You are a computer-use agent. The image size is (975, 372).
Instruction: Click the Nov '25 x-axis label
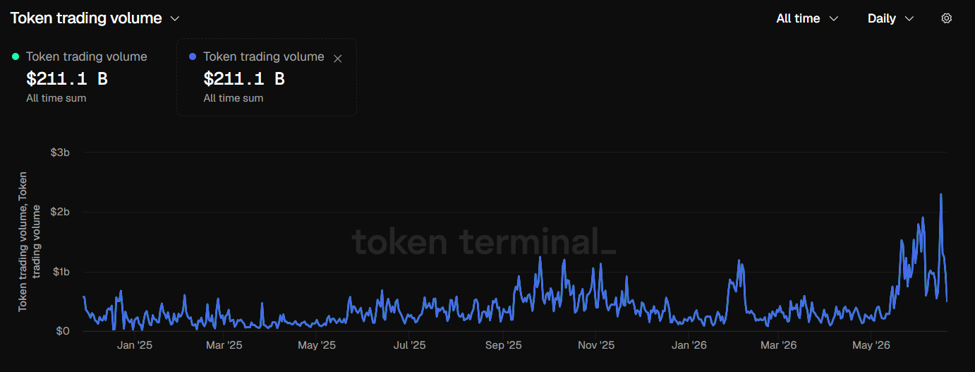coord(596,345)
